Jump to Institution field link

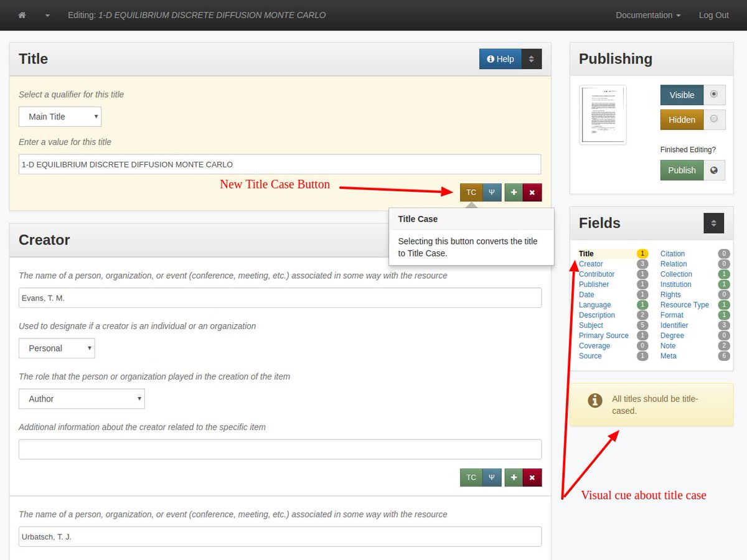pyautogui.click(x=676, y=284)
